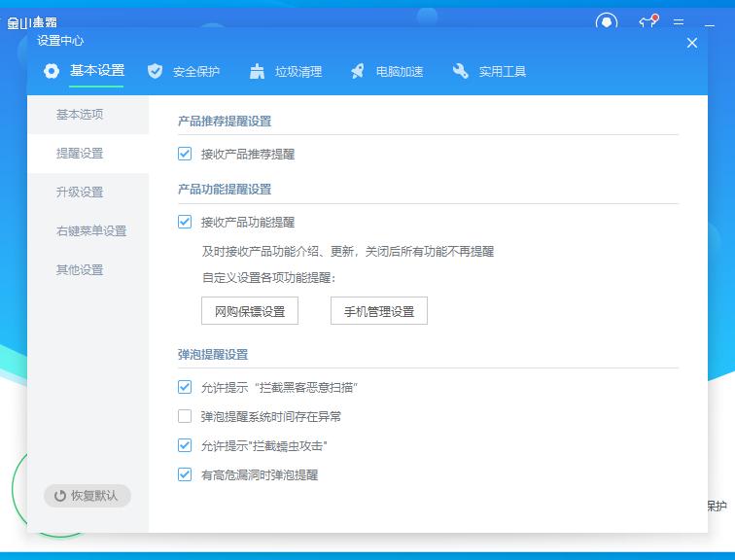Click text 自定义设置各项功能提醒
The image size is (735, 560).
[269, 278]
